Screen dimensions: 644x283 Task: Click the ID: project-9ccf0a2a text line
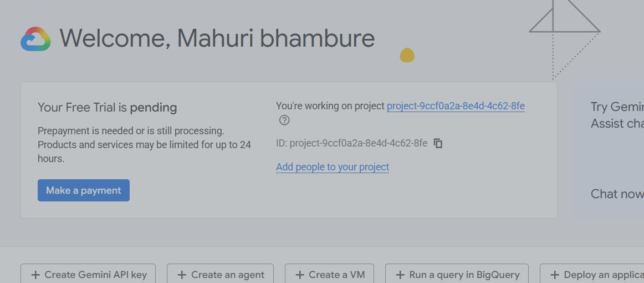[351, 143]
